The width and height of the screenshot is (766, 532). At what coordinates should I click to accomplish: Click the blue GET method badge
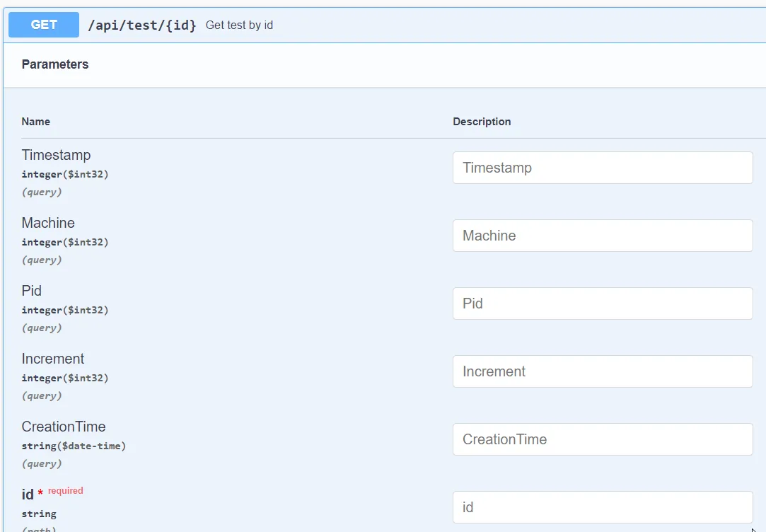(44, 25)
